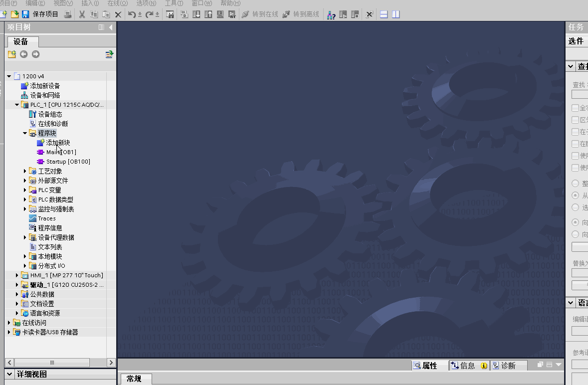Expand the PLC 变量 folder
Image resolution: width=588 pixels, height=385 pixels.
(x=25, y=190)
